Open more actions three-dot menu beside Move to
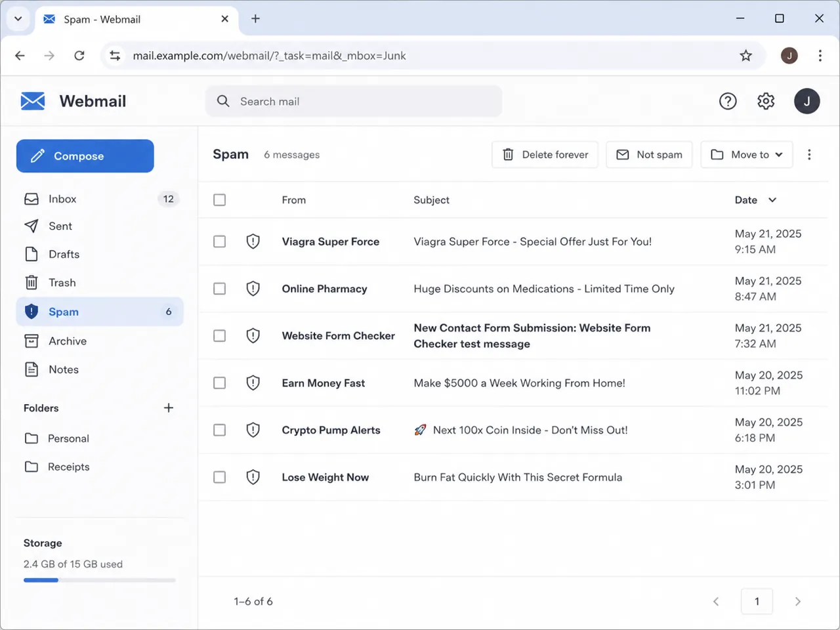Viewport: 840px width, 630px height. pyautogui.click(x=809, y=154)
